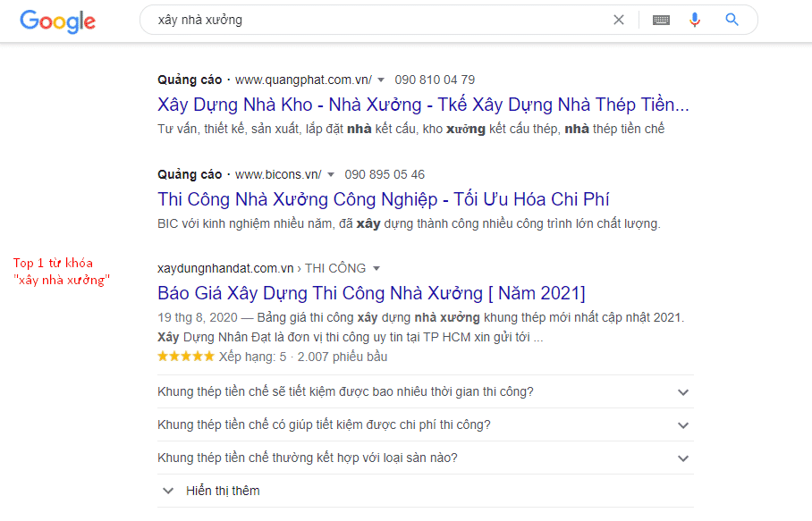Expand question about thời gian thi công
The image size is (812, 521).
683,392
